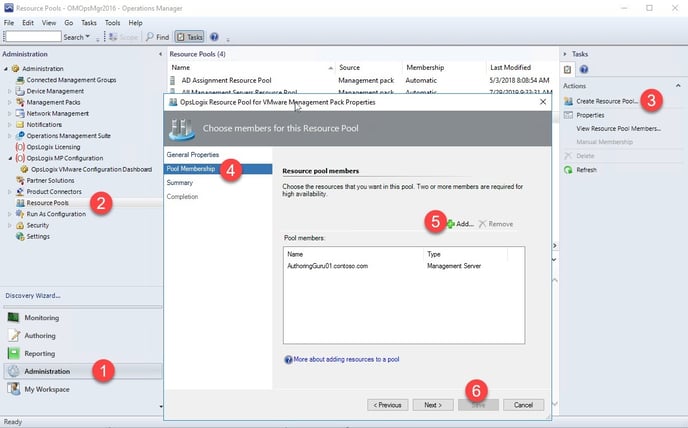Viewport: 688px width, 428px height.
Task: Click the Security lock icon
Action: coord(20,225)
